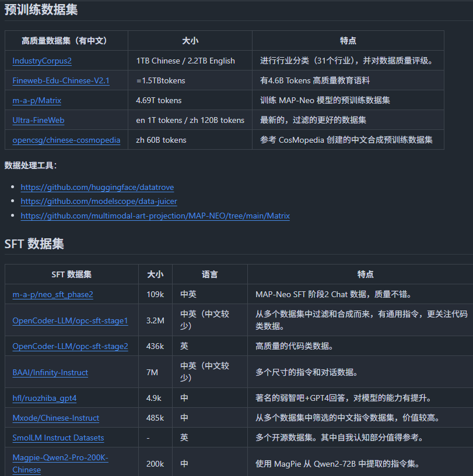The width and height of the screenshot is (473, 476).
Task: Open the hfl/ruozhiba_gpt4 link
Action: click(44, 398)
